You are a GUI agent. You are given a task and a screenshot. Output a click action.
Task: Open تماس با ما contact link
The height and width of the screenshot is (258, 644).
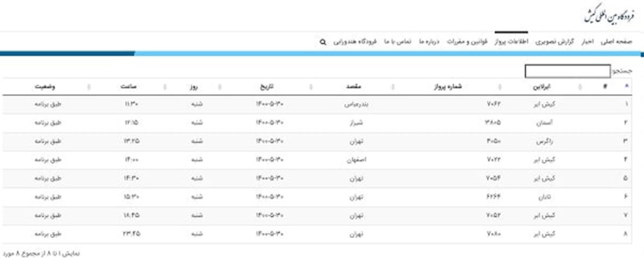(x=397, y=42)
